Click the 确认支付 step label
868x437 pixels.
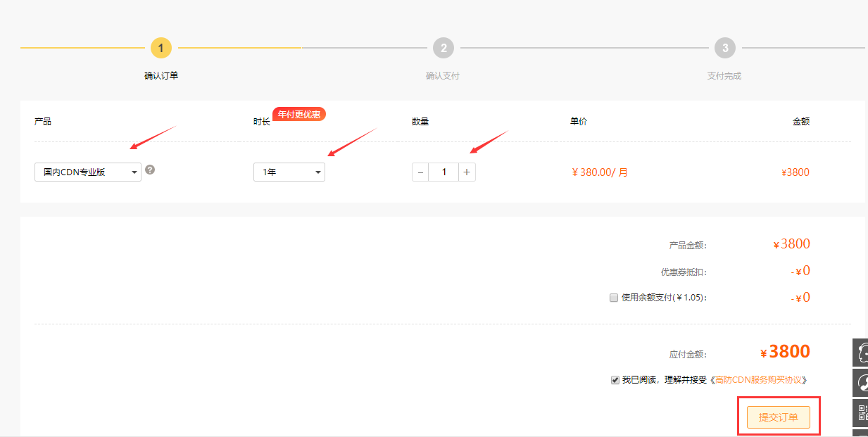(443, 76)
